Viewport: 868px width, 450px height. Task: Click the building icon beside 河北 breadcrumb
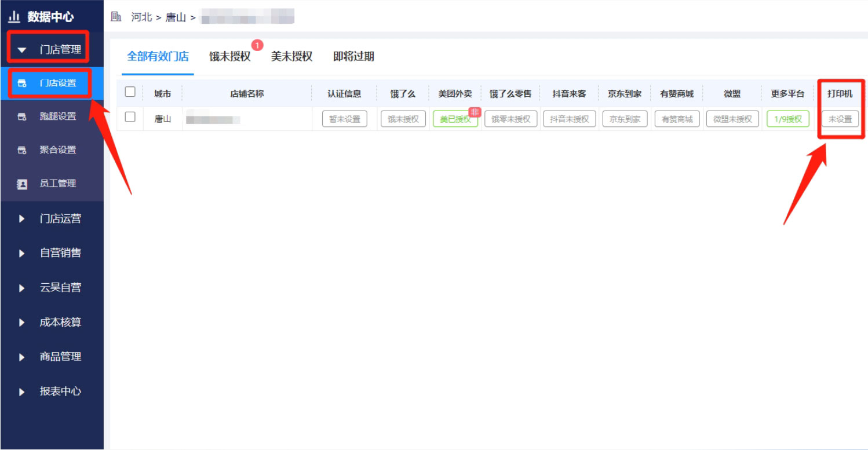116,17
